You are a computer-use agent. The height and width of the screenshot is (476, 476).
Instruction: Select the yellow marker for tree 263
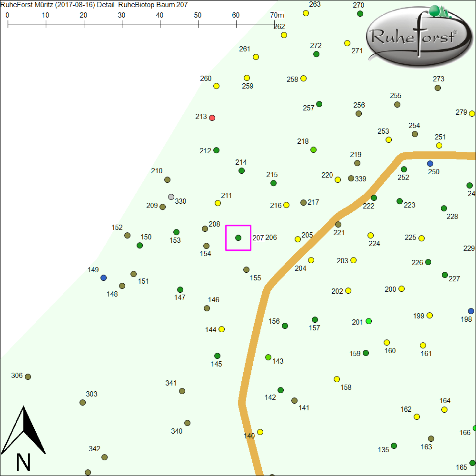(x=306, y=13)
